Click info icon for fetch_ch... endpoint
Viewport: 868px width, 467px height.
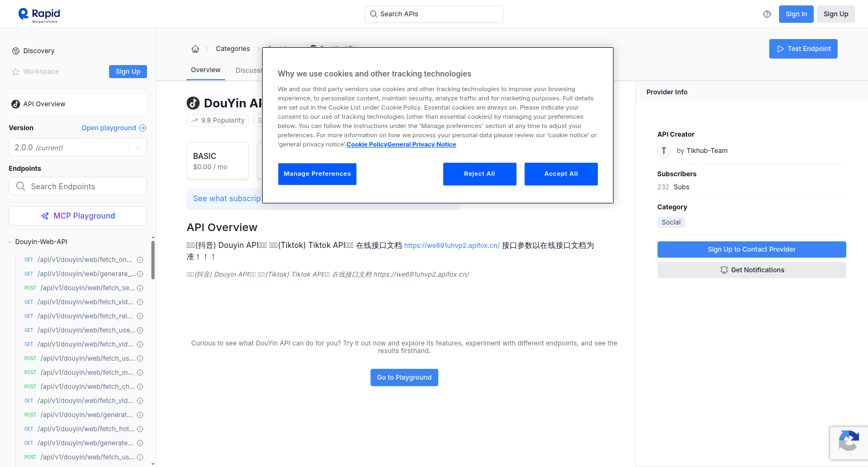pos(140,387)
